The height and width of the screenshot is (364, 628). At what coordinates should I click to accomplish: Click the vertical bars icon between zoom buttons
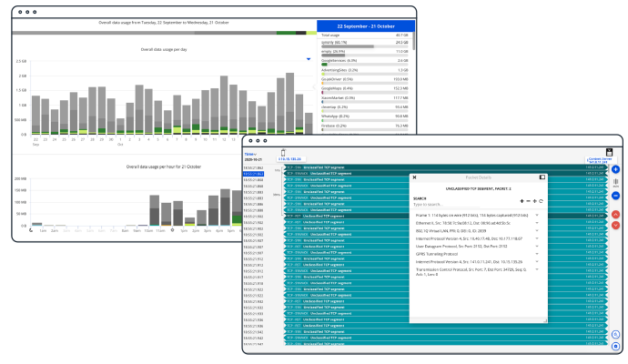point(615,183)
